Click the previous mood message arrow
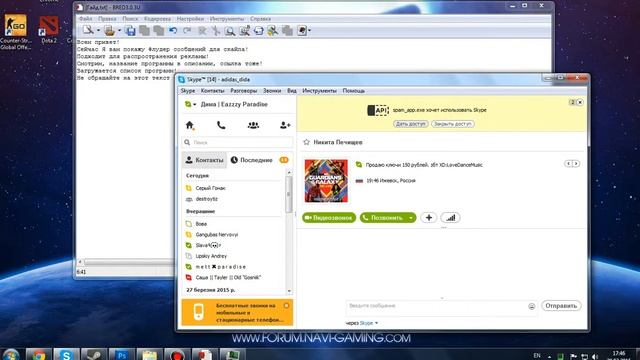The height and width of the screenshot is (360, 640). tap(568, 164)
